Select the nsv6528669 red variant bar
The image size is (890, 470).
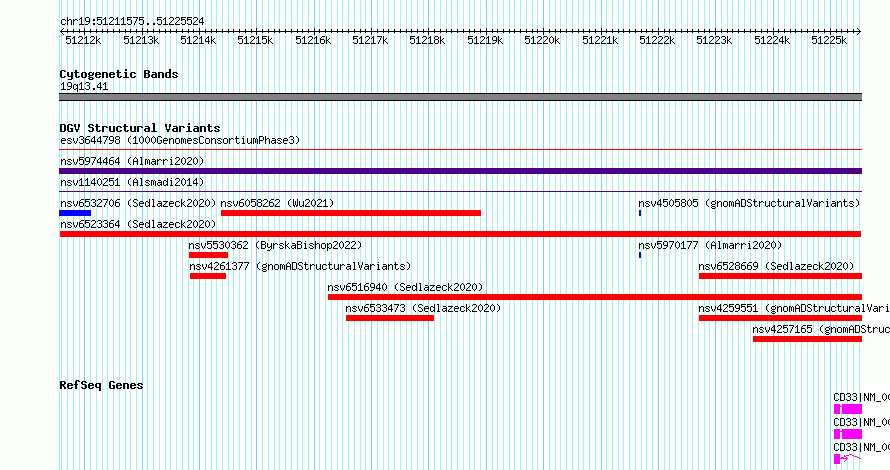(780, 276)
